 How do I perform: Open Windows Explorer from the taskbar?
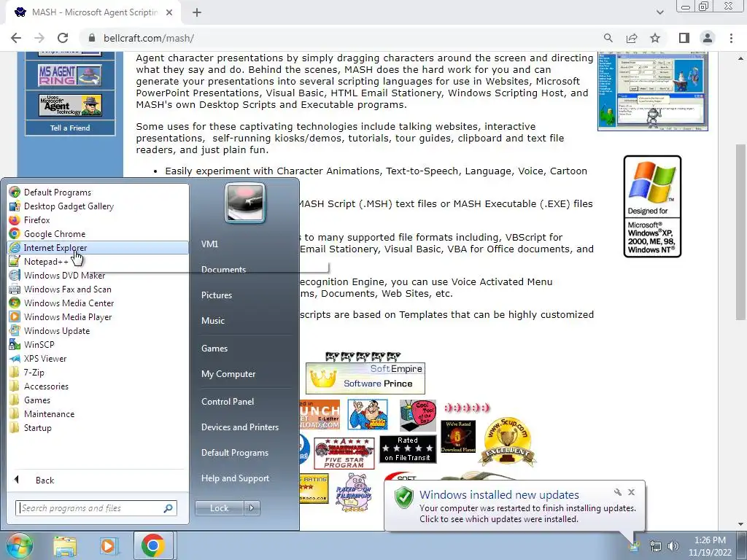tap(65, 545)
